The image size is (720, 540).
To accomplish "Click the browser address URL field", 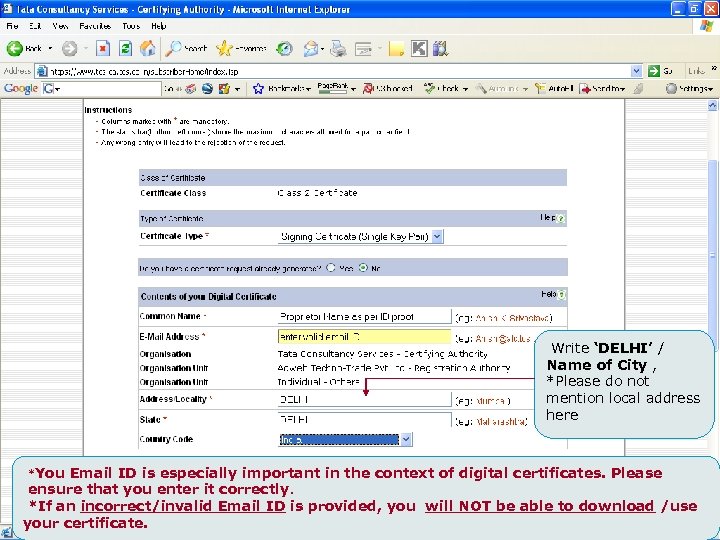I will point(339,72).
